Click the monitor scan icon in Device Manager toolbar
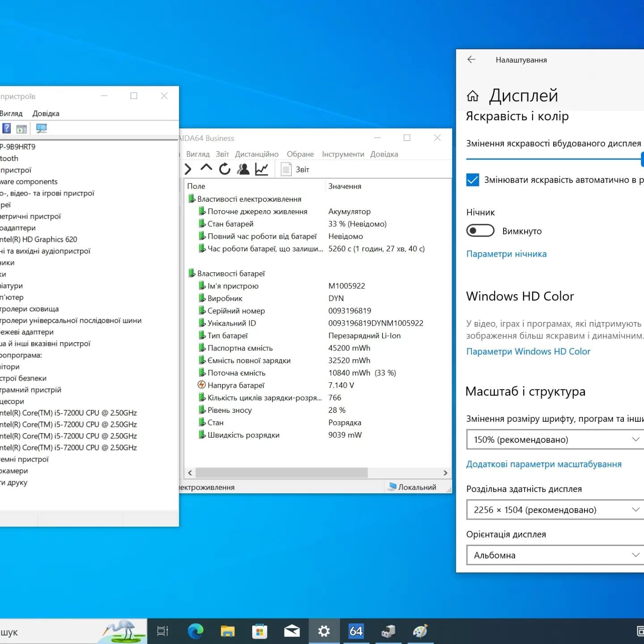 [x=42, y=129]
